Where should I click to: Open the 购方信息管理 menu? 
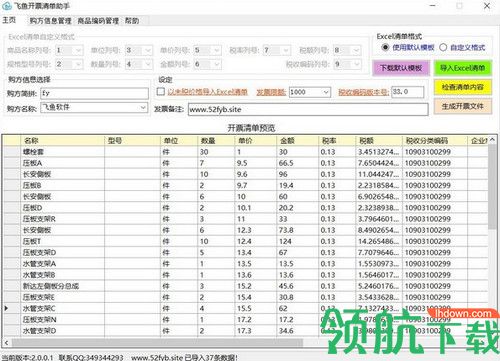pos(50,21)
